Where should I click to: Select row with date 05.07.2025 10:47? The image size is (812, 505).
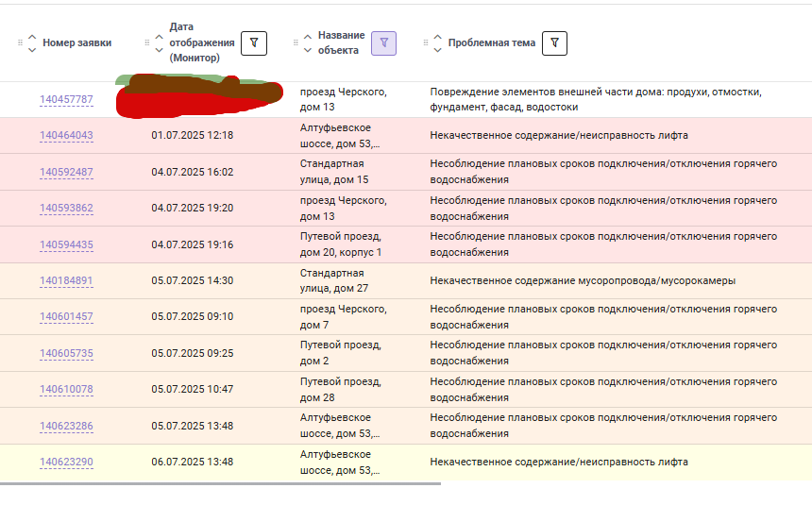pyautogui.click(x=406, y=390)
